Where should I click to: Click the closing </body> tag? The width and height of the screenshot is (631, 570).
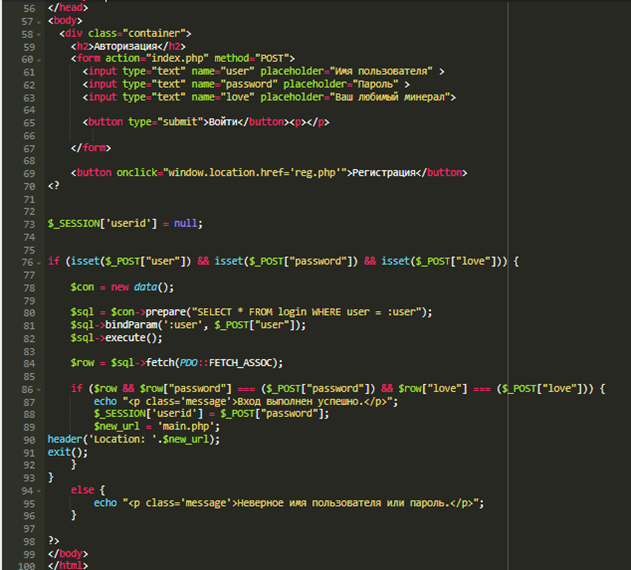tap(68, 553)
